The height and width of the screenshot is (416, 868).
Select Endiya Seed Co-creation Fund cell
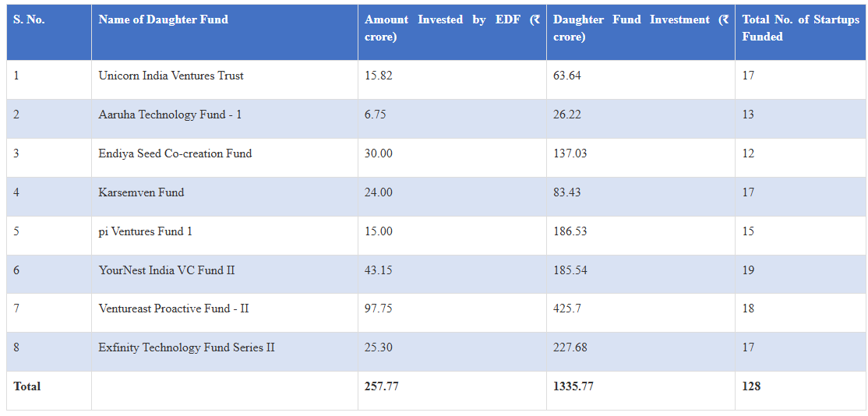(175, 153)
